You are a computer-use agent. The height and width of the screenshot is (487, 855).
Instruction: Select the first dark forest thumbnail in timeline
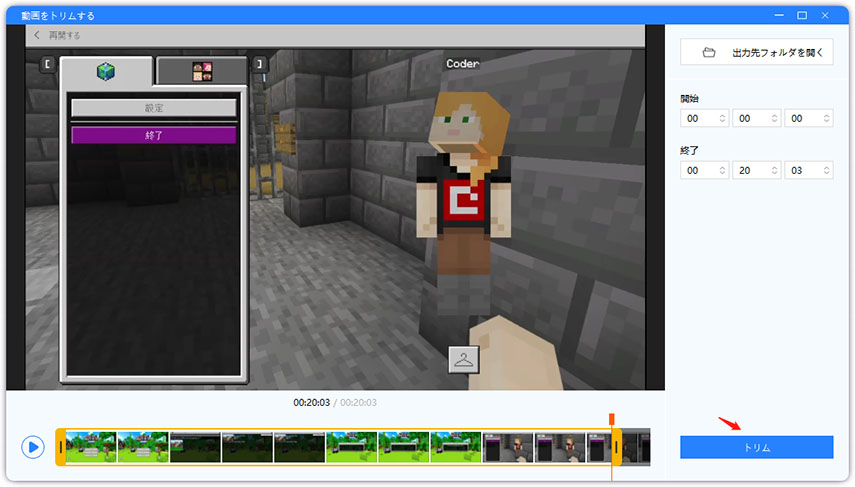[x=195, y=447]
